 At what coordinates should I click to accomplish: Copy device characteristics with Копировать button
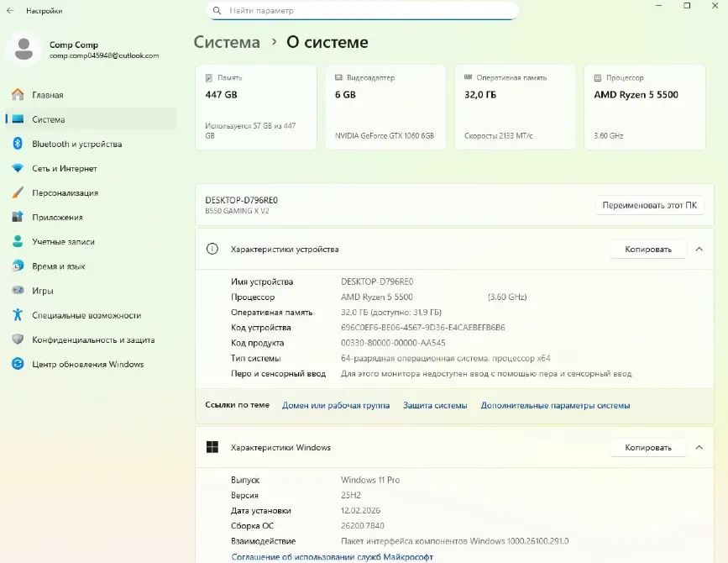point(647,250)
